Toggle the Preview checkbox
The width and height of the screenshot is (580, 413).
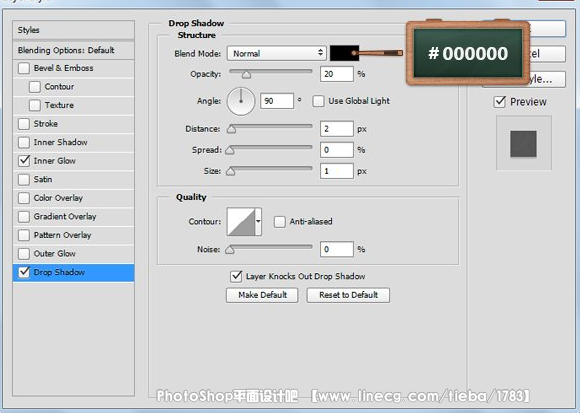pos(500,102)
